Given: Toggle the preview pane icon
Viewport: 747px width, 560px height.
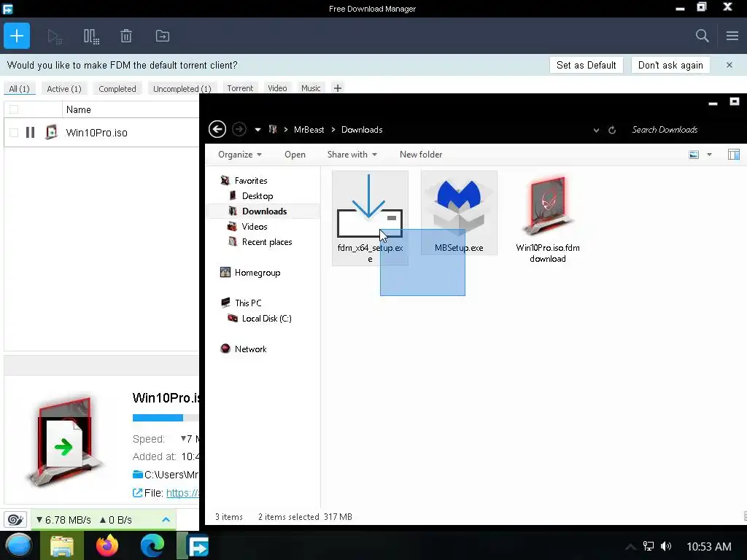Looking at the screenshot, I should (x=734, y=155).
